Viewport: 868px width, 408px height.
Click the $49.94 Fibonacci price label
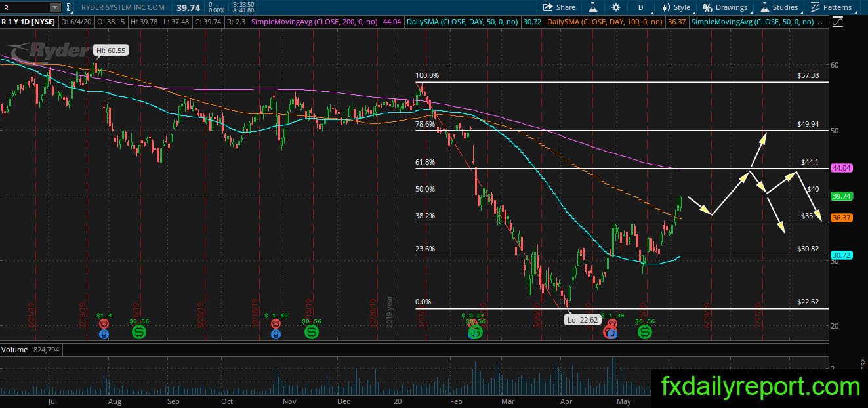pos(808,124)
